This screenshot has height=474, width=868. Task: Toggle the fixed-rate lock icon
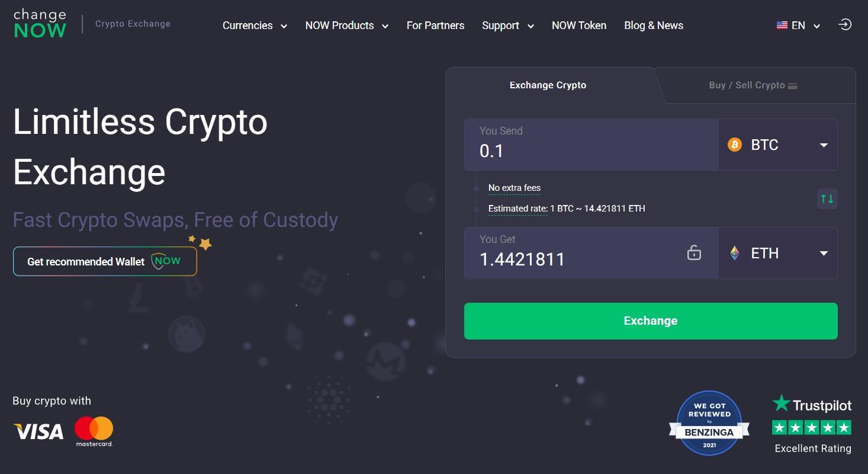pyautogui.click(x=694, y=252)
